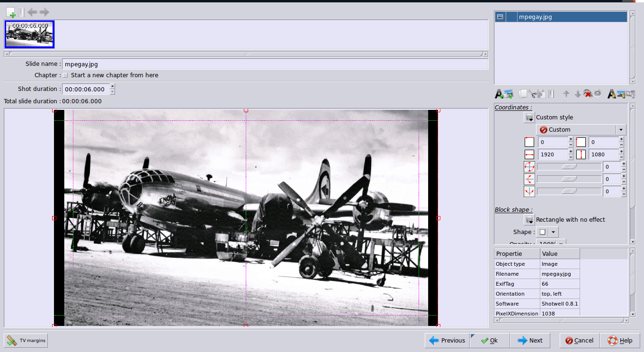Click the Cancel button
The image size is (644, 352).
click(x=580, y=340)
